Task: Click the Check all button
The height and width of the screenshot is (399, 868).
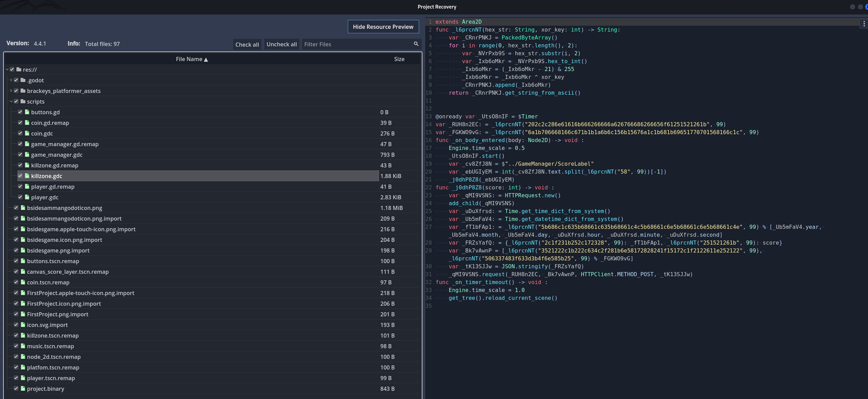Action: tap(247, 44)
